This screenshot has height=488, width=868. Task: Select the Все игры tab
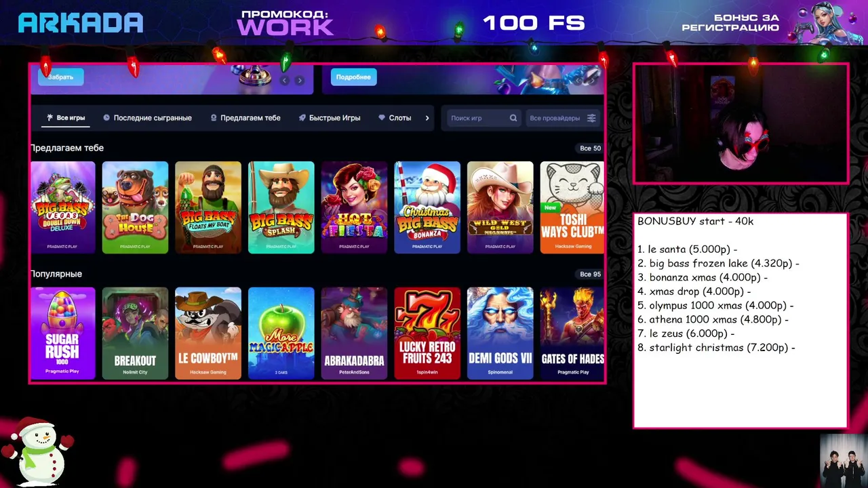(66, 118)
